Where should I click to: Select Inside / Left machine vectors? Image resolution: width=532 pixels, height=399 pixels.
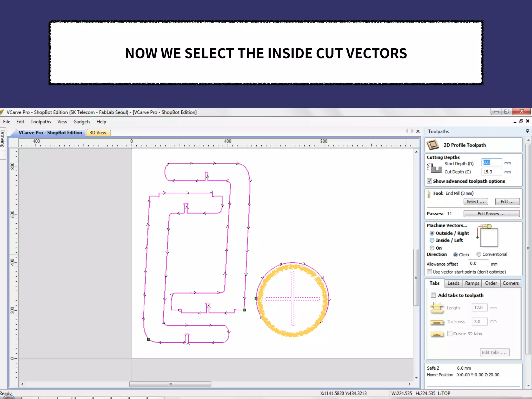point(432,240)
